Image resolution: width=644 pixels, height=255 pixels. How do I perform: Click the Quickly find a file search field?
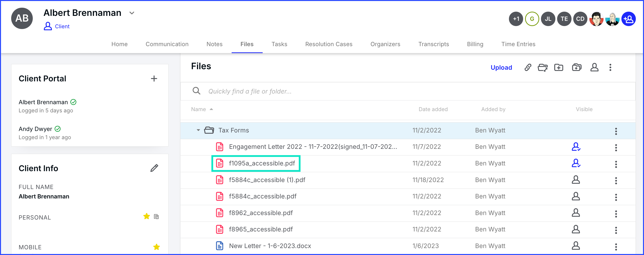coord(408,91)
